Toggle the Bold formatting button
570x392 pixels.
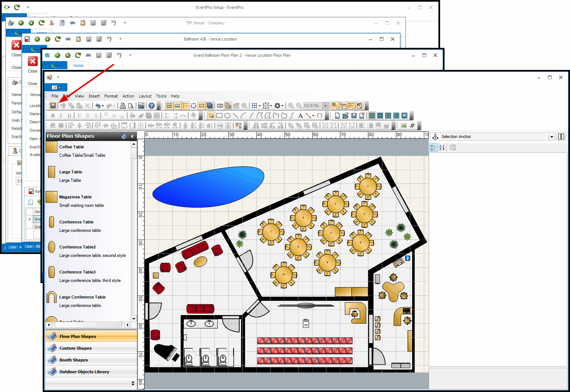[53, 116]
